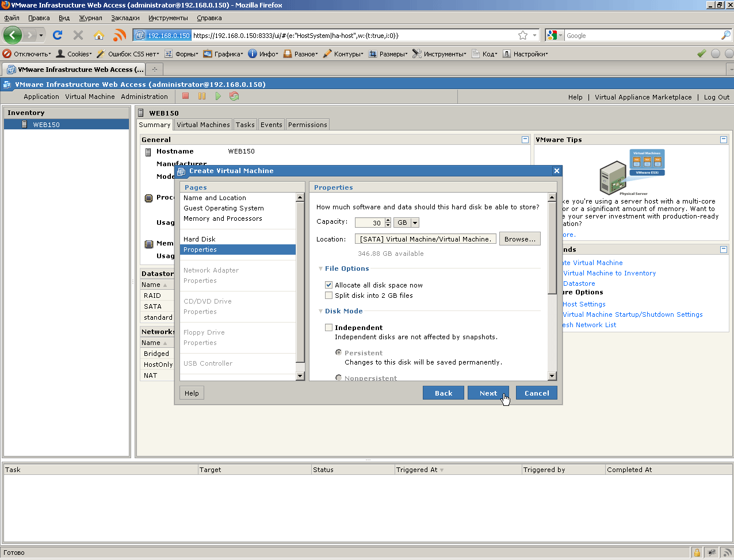Open the Tools (Инструменты) developer toolbar menu
This screenshot has height=560, width=734.
coord(439,53)
